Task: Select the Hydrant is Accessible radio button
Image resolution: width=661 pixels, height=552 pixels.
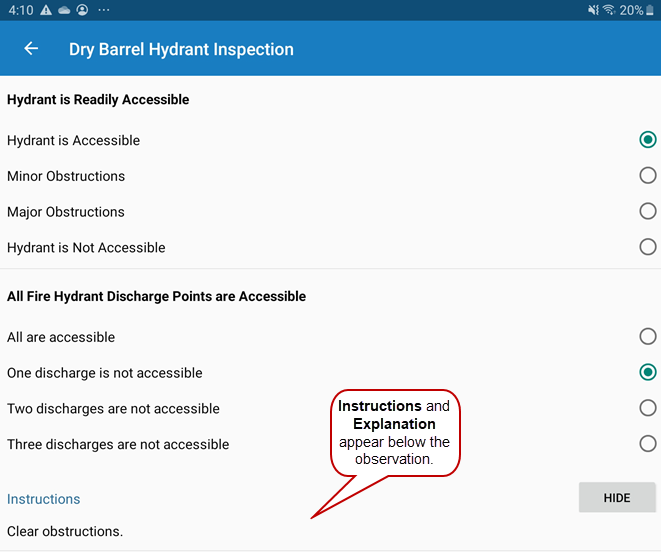Action: click(x=648, y=140)
